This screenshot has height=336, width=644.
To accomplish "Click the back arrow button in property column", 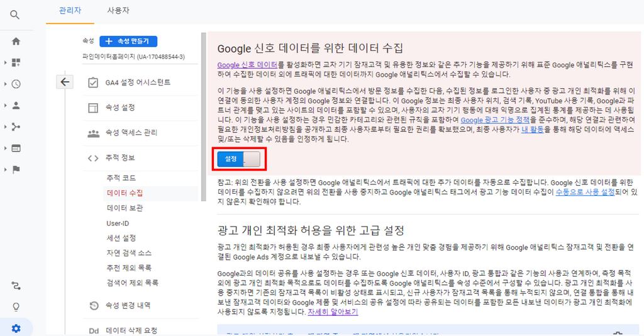I will pyautogui.click(x=65, y=82).
